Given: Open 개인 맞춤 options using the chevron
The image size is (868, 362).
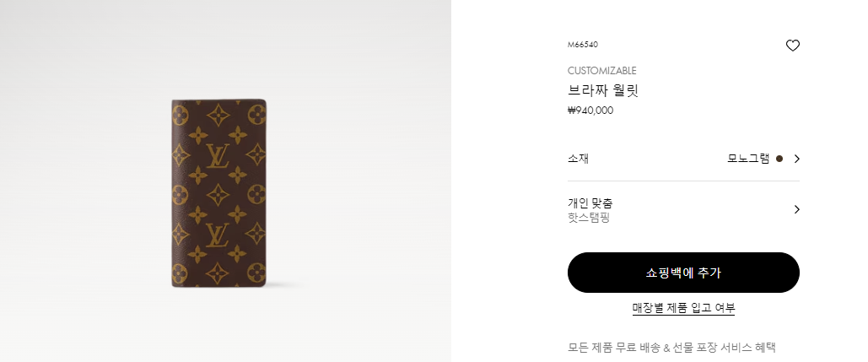Looking at the screenshot, I should tap(796, 209).
